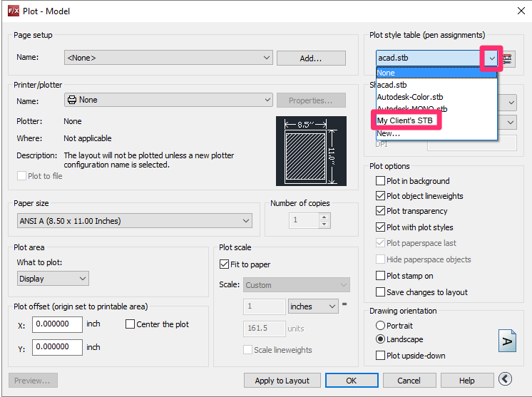Click the Y plot offset field
This screenshot has height=397, width=532.
point(57,347)
